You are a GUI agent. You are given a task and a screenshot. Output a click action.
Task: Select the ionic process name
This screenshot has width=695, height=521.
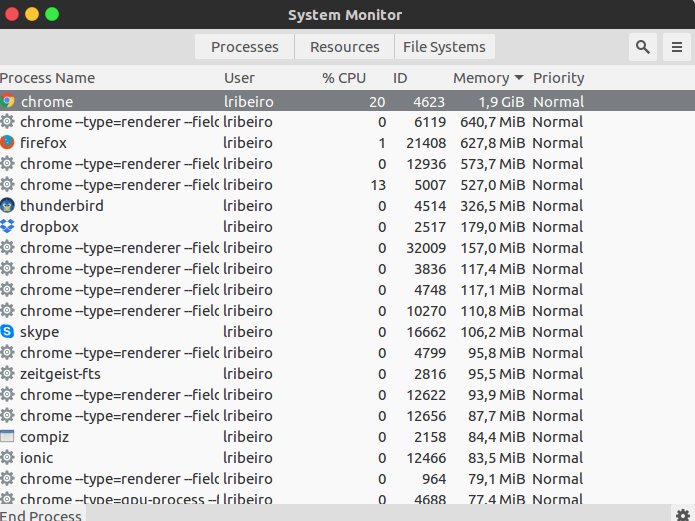(36, 458)
